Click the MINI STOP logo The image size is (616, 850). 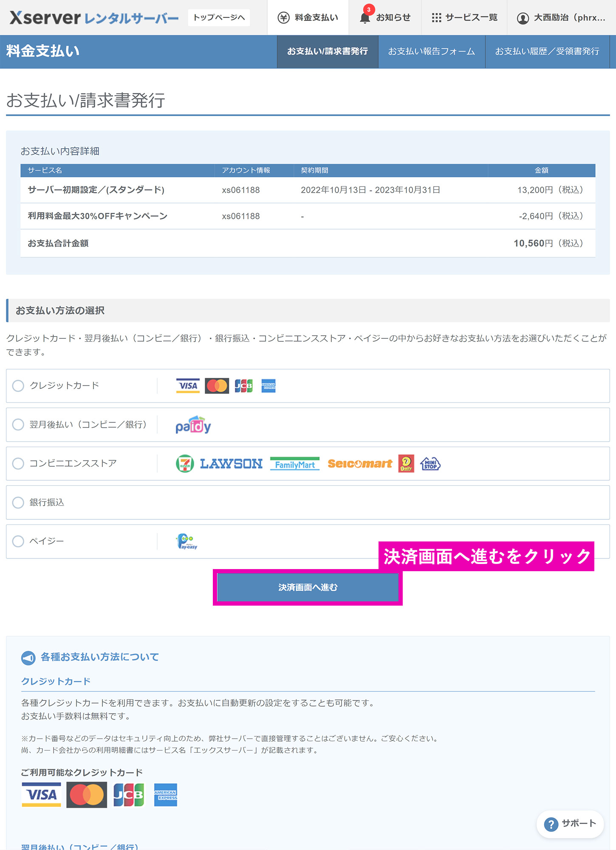click(x=430, y=464)
